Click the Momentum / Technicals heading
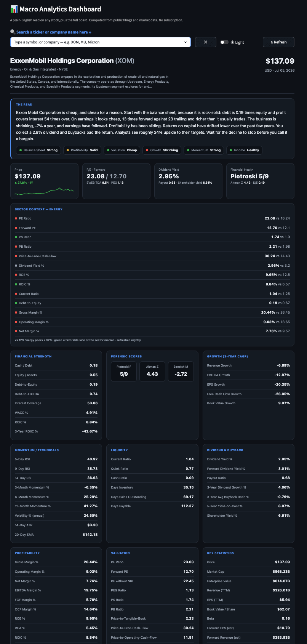The image size is (307, 644). [37, 450]
